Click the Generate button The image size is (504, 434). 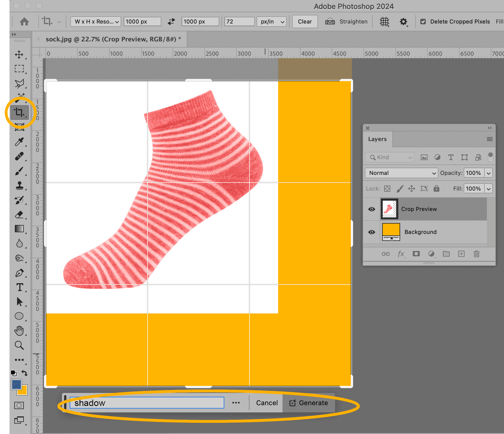point(309,403)
